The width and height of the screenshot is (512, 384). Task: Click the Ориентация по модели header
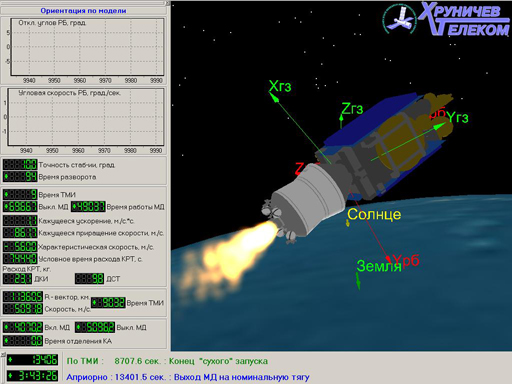point(83,11)
